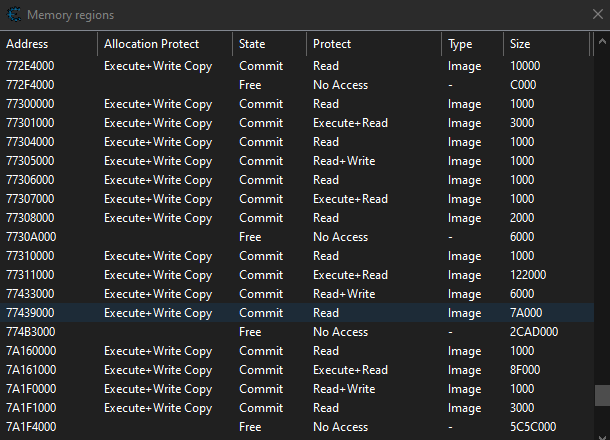The width and height of the screenshot is (610, 440).
Task: Select the region at address 77305000
Action: click(30, 161)
